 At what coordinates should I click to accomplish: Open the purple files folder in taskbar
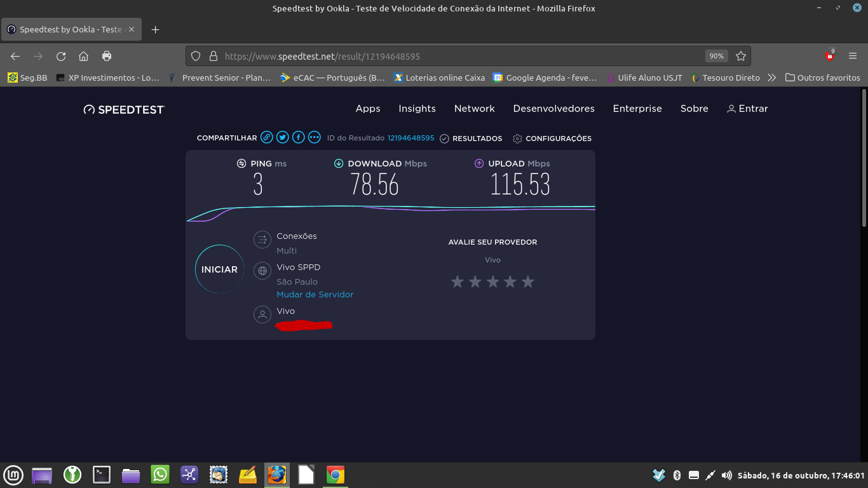click(131, 475)
